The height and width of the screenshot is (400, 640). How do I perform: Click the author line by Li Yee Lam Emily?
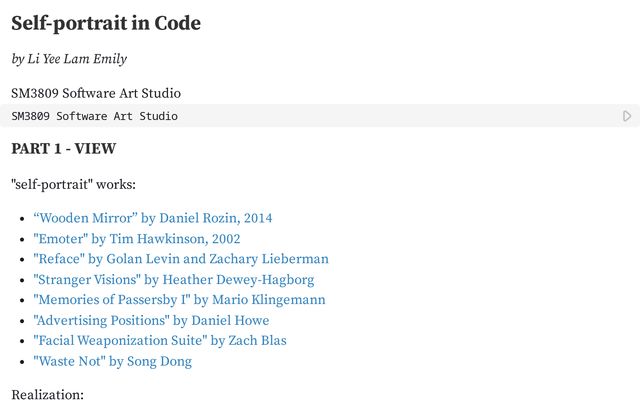tap(69, 59)
